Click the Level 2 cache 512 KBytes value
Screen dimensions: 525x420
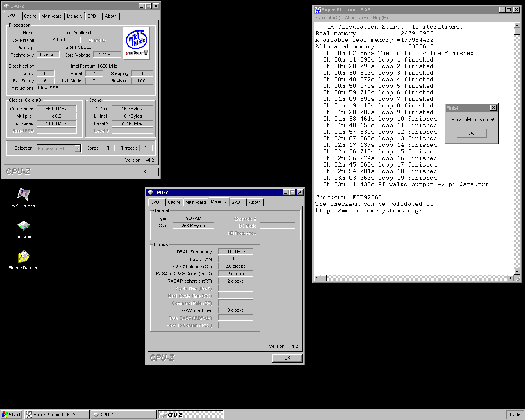(132, 123)
